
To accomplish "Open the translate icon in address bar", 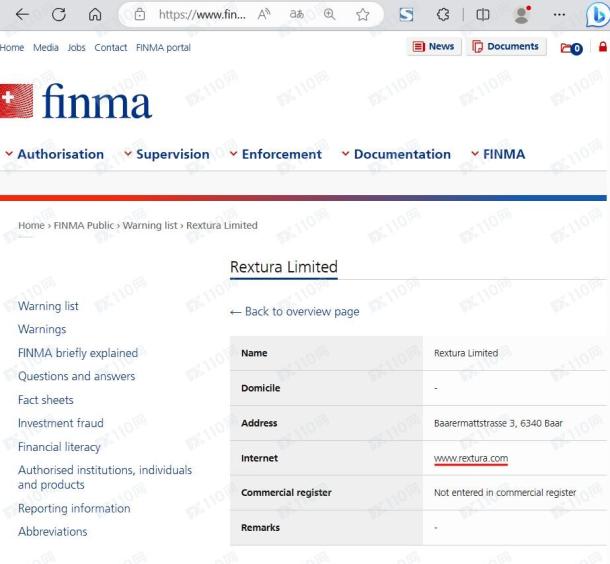I will pos(296,15).
